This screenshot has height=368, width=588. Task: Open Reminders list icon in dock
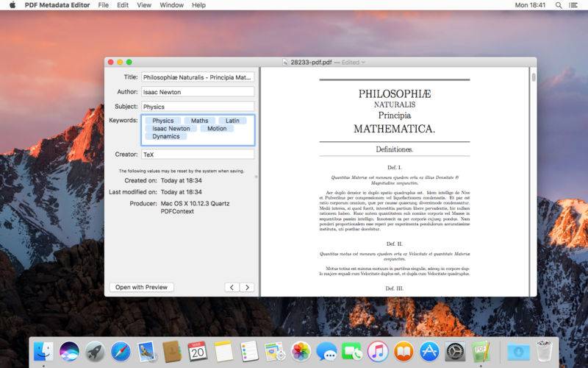(x=249, y=352)
